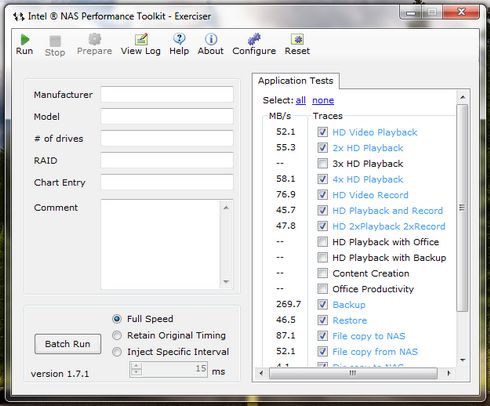This screenshot has height=406, width=490.
Task: Click the Comment box scroll down arrow
Action: point(226,282)
